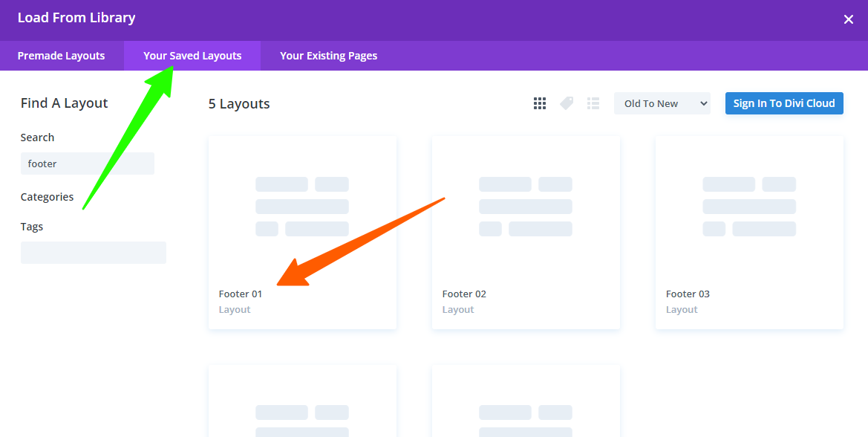
Task: Go to Your Existing Pages tab
Action: [328, 56]
